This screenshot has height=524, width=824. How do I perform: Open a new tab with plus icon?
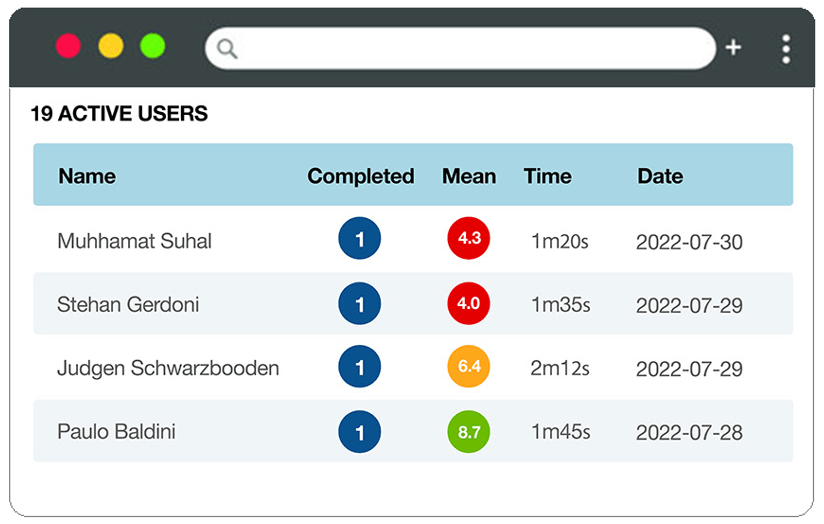click(x=733, y=47)
